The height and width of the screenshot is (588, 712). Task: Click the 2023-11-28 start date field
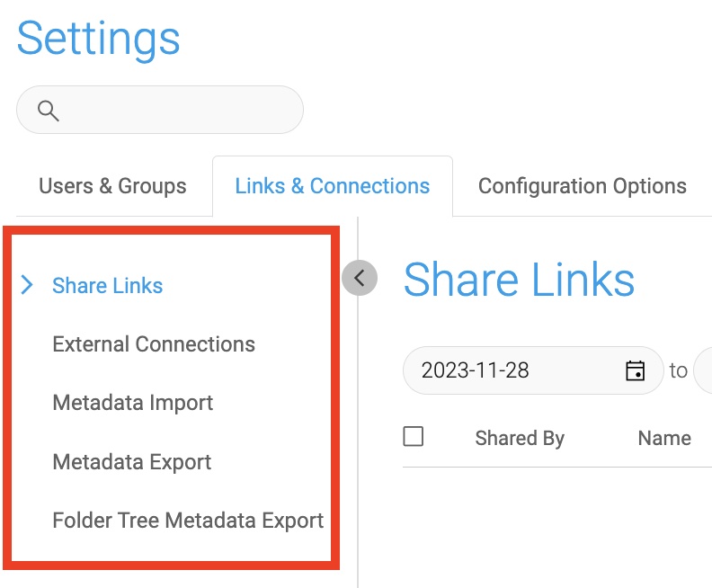pyautogui.click(x=533, y=370)
